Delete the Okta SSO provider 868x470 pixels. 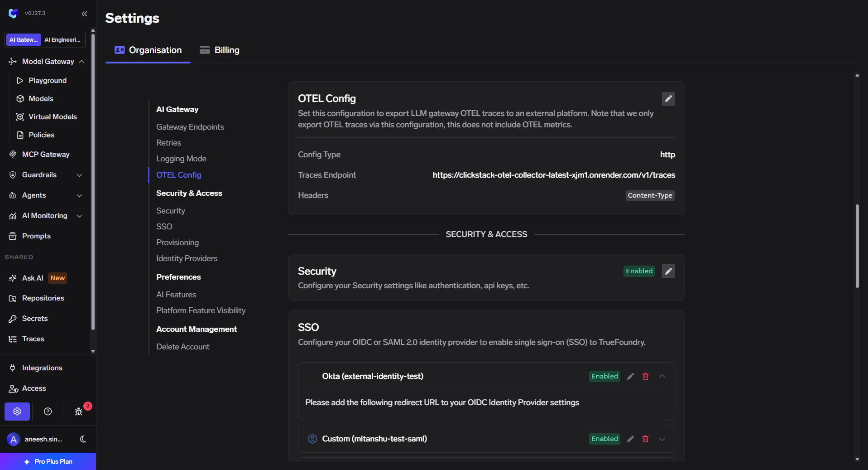coord(646,376)
